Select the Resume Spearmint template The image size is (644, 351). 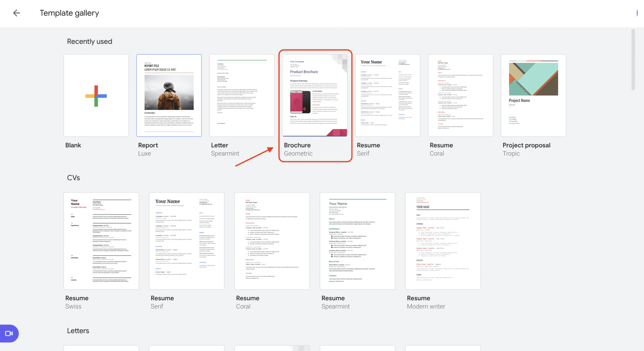357,241
